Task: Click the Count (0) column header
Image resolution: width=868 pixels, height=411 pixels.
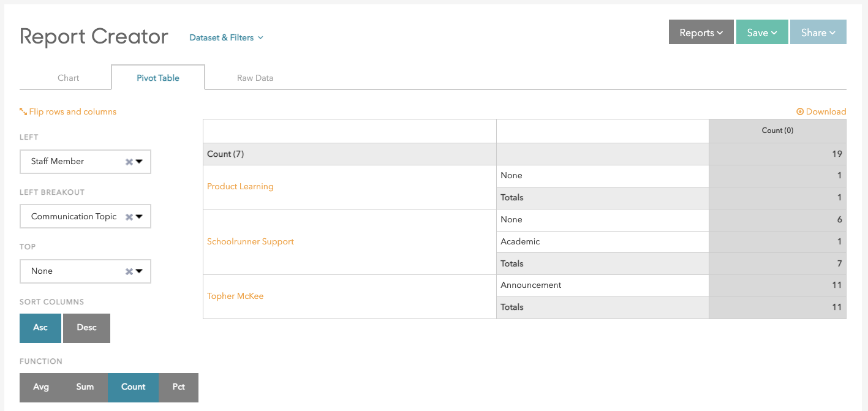Action: click(x=777, y=130)
